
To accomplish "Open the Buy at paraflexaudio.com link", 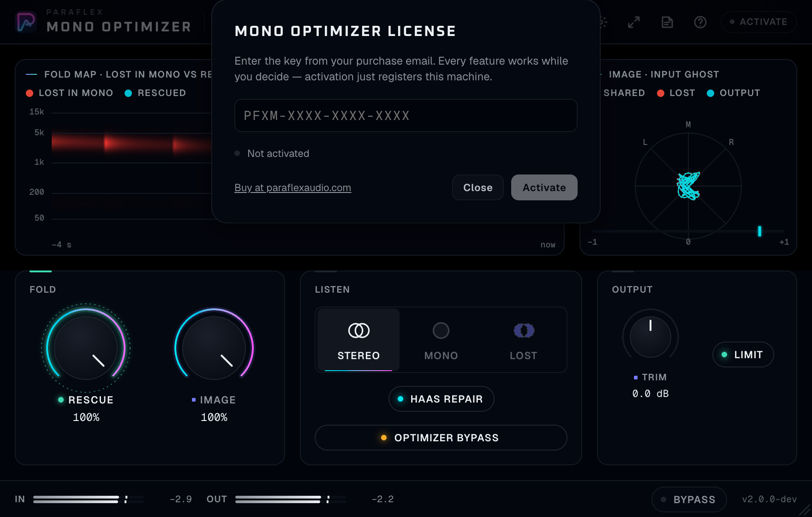I will [293, 187].
